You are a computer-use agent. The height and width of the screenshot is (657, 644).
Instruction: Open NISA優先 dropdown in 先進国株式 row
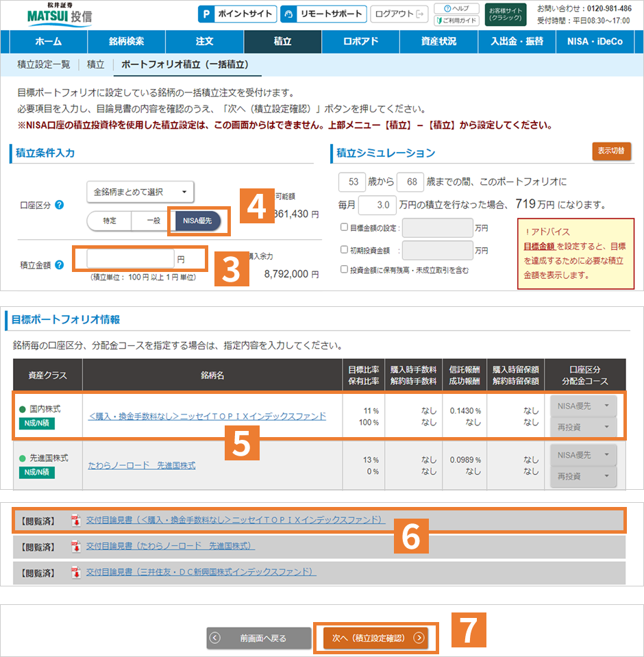tap(583, 455)
